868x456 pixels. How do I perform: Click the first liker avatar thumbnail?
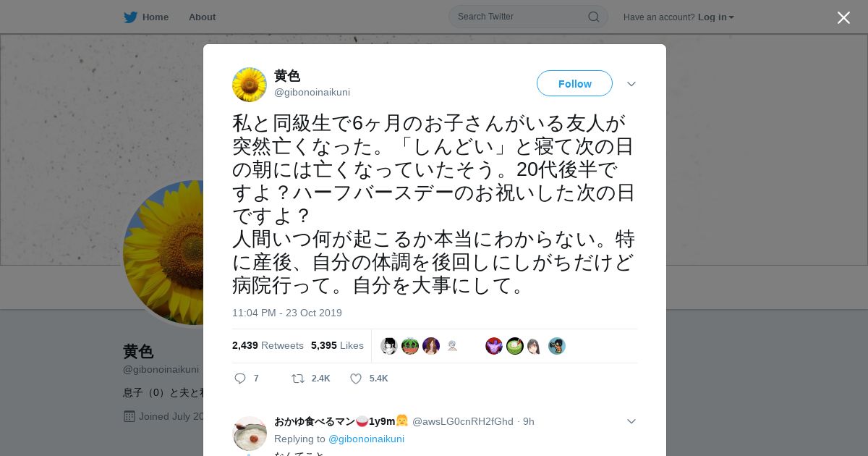point(389,346)
